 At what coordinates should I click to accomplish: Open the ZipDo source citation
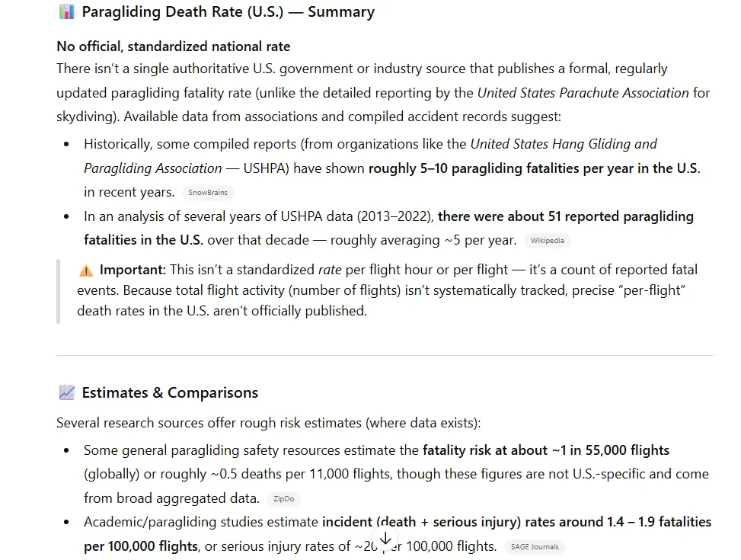283,500
